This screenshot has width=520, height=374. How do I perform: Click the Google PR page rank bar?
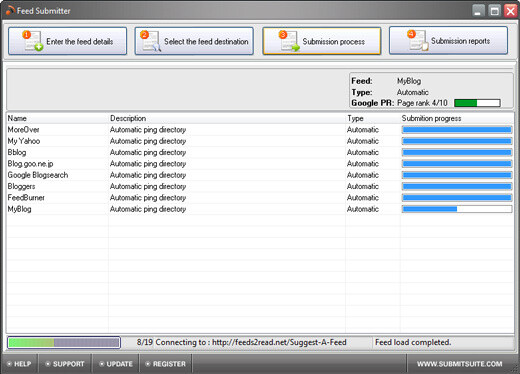477,103
